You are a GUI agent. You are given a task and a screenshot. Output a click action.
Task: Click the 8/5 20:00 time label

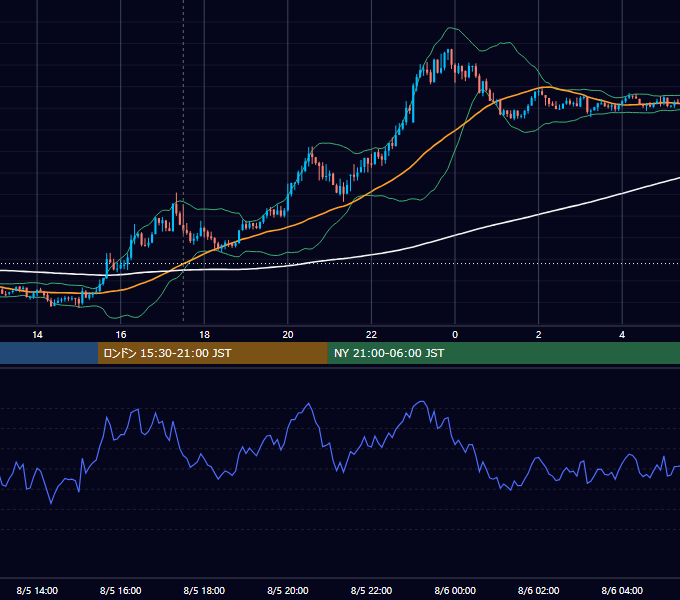tap(288, 590)
